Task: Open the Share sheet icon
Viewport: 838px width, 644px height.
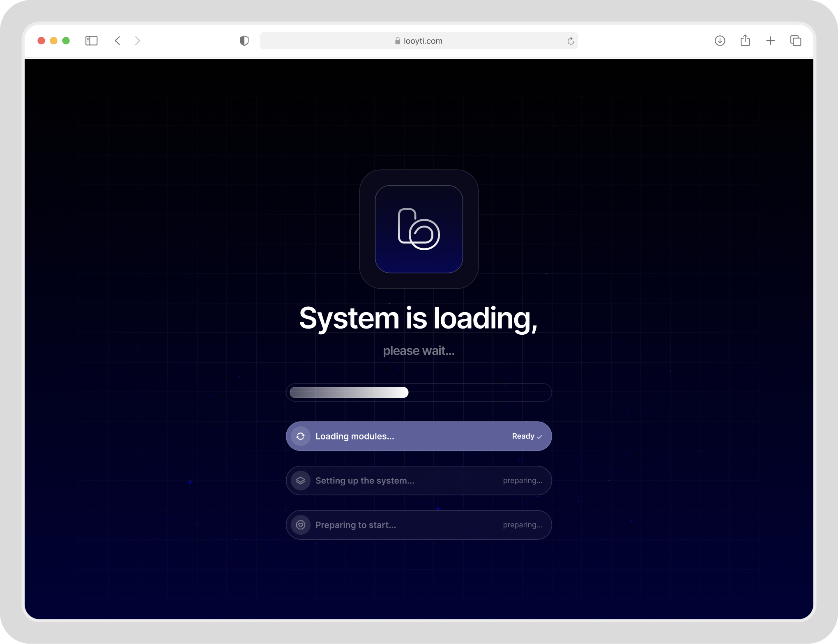Action: 745,41
